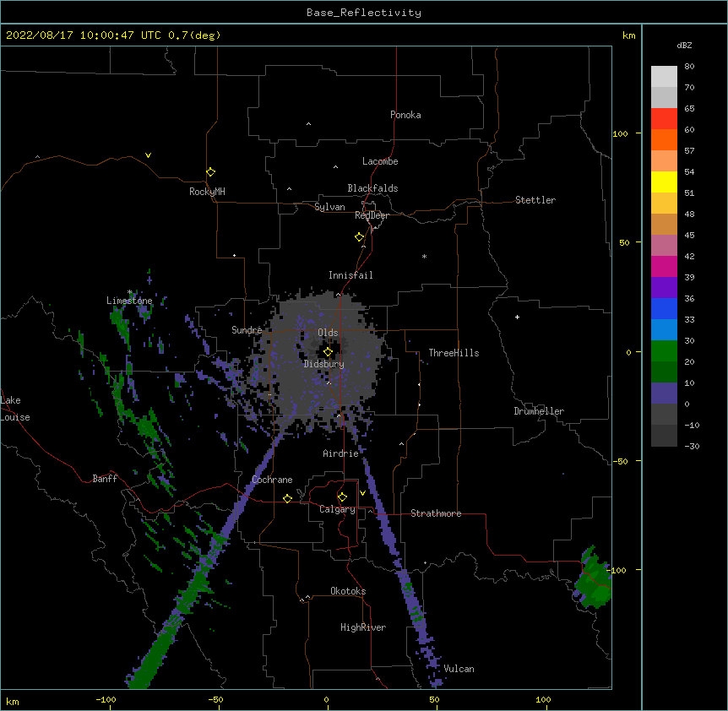This screenshot has height=711, width=728.
Task: Click the Strathmore town label
Action: [x=436, y=513]
